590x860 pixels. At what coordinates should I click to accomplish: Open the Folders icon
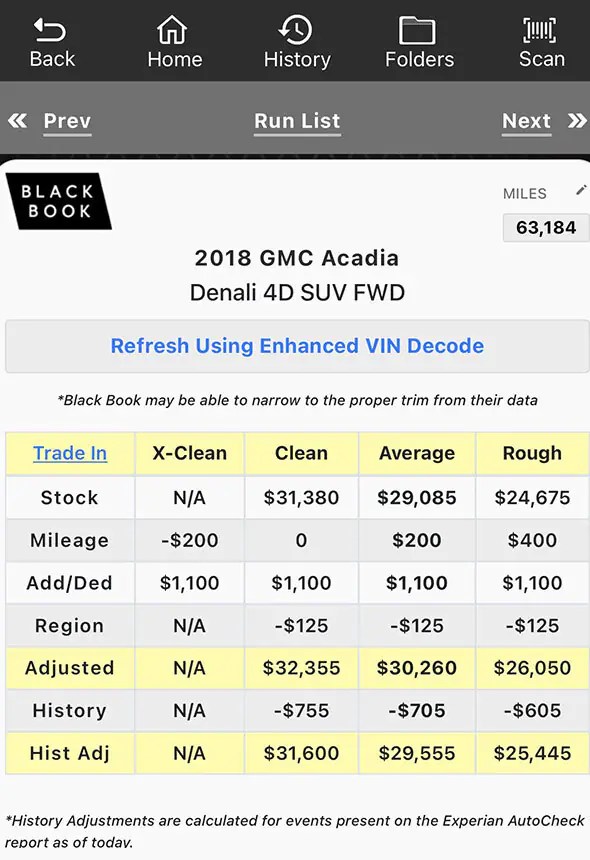click(x=419, y=31)
